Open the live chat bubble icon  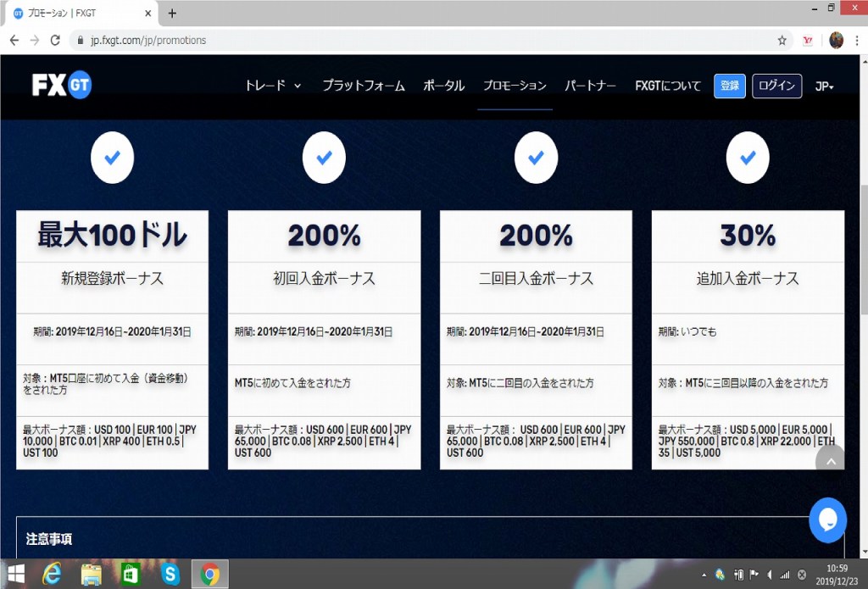[x=828, y=519]
